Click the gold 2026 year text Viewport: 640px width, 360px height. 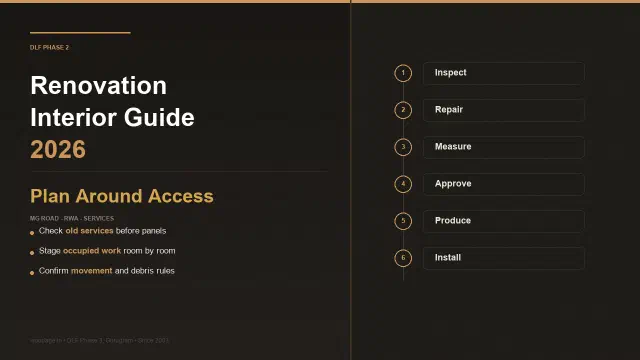click(x=58, y=149)
